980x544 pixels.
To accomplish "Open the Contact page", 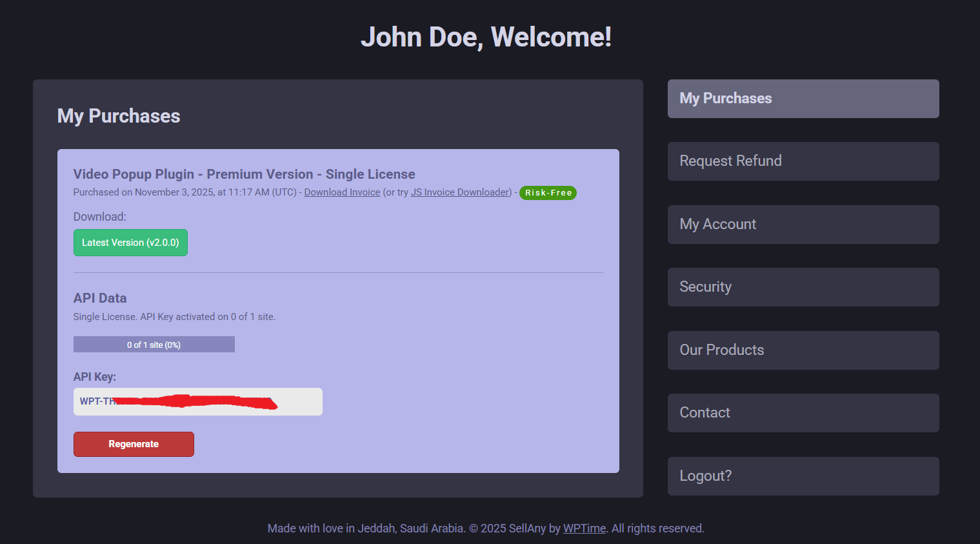I will (x=803, y=413).
